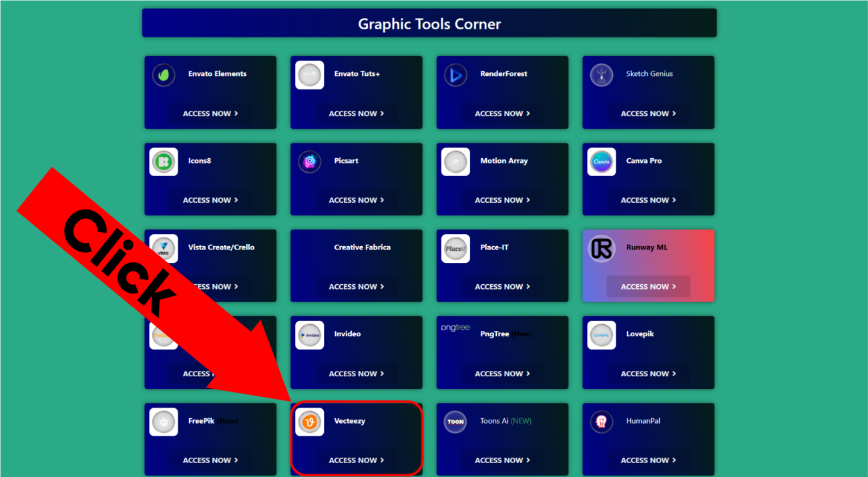
Task: Click ACCESS NOW under Icons8
Action: (x=210, y=200)
